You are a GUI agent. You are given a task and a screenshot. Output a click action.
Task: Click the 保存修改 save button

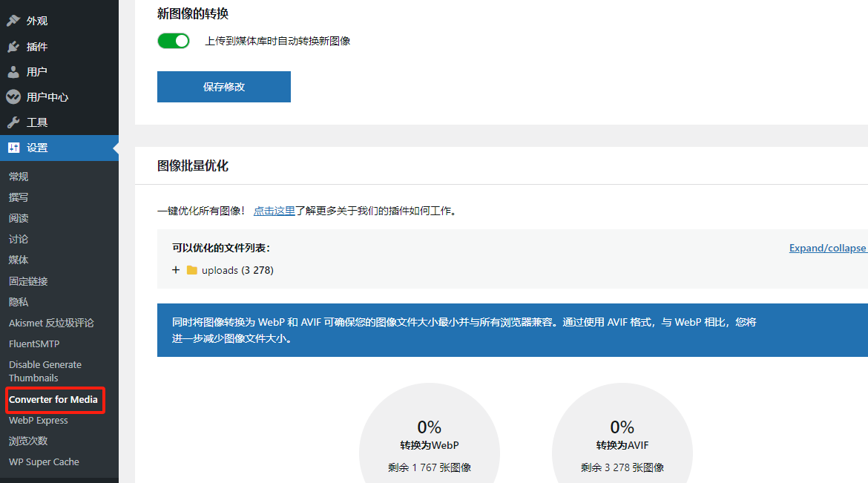click(x=223, y=86)
